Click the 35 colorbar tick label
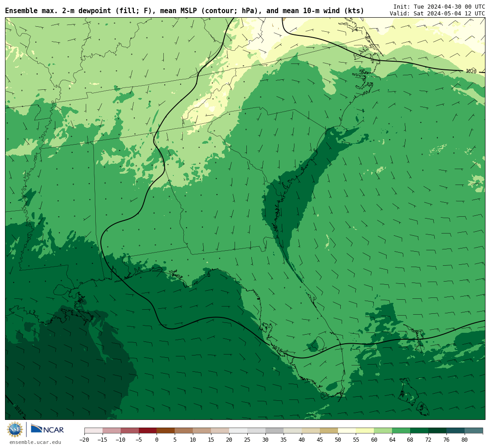The height and width of the screenshot is (448, 490). [284, 440]
